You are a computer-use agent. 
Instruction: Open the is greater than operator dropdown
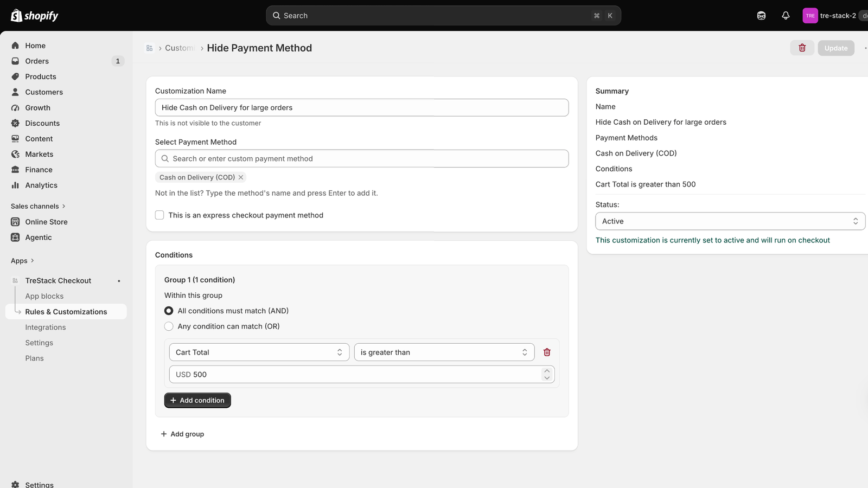[x=444, y=352]
